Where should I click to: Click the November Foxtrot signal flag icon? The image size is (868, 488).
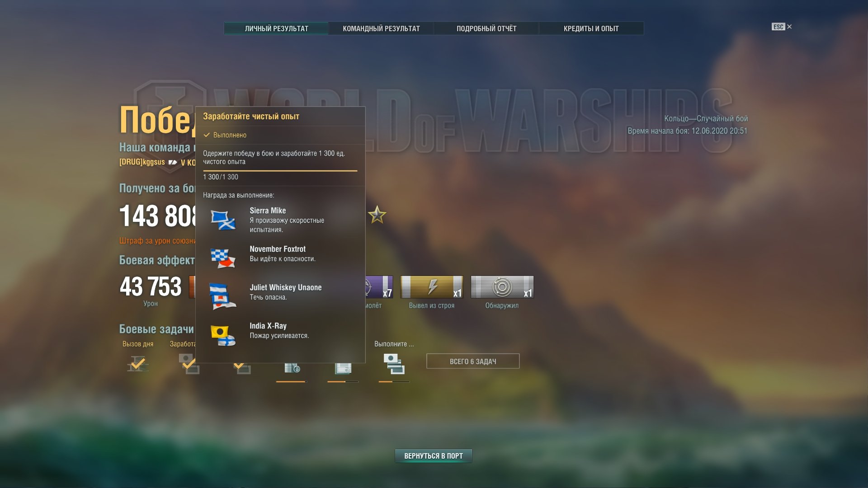point(223,258)
